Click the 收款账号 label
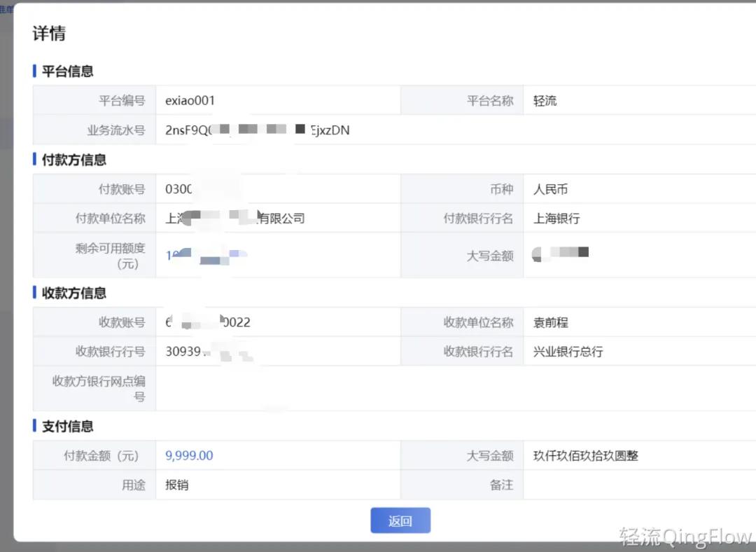 pyautogui.click(x=122, y=322)
